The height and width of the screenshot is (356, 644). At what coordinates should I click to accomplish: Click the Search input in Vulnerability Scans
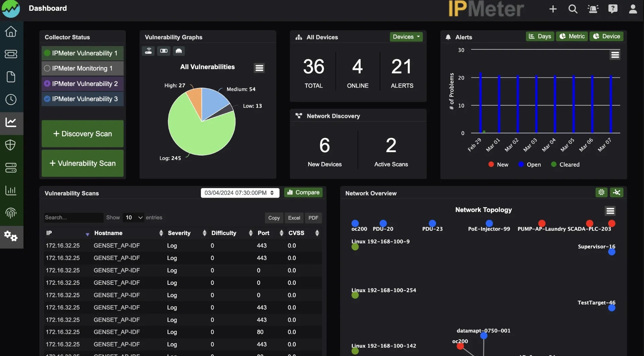click(x=73, y=218)
